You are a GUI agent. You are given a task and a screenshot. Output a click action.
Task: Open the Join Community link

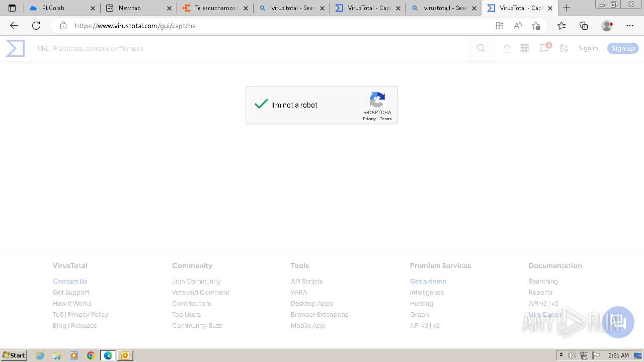coord(196,281)
